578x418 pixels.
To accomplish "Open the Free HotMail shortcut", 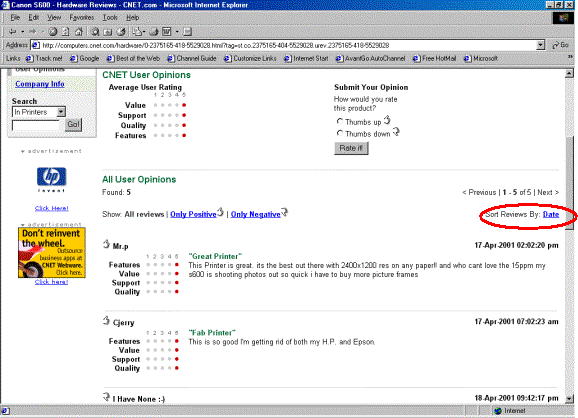I will point(435,58).
